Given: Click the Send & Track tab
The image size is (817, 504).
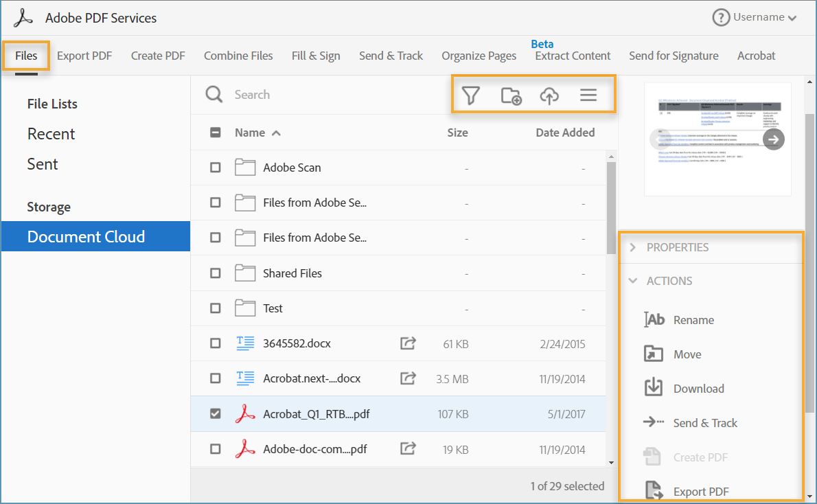Looking at the screenshot, I should click(391, 56).
